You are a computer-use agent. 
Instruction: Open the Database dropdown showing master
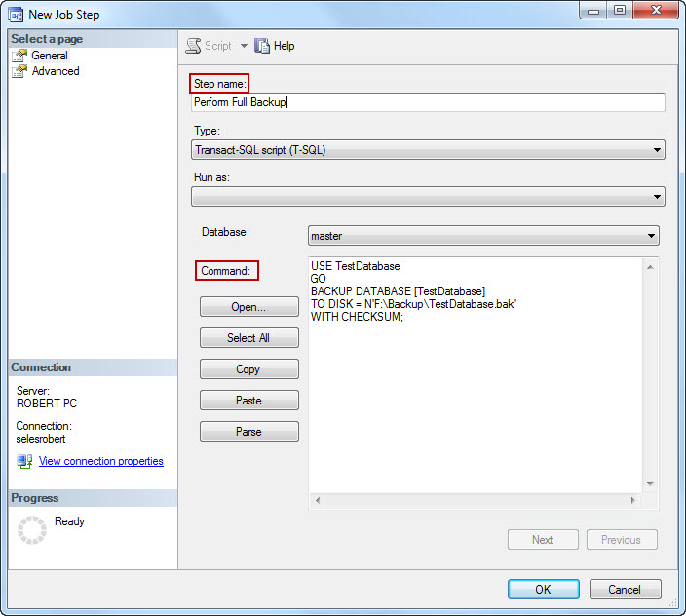click(x=651, y=236)
